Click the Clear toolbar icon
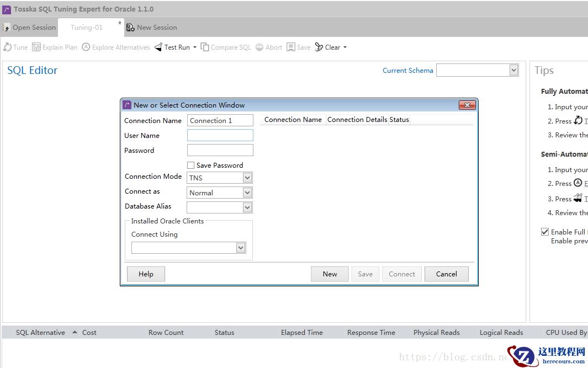This screenshot has width=588, height=368. point(319,47)
